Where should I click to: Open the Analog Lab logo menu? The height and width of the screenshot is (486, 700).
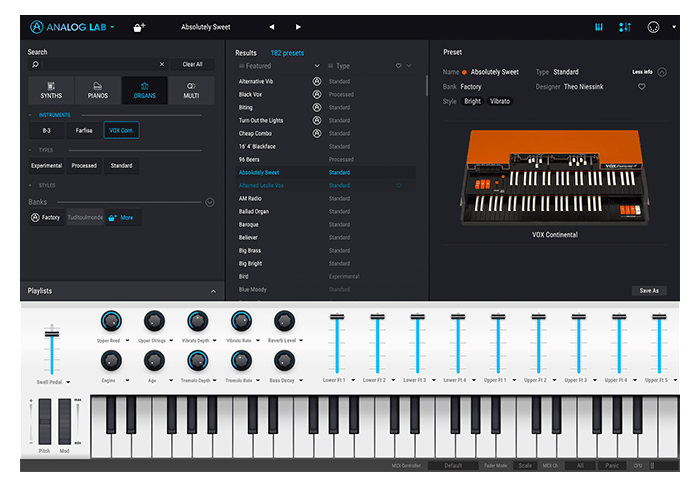click(x=72, y=27)
